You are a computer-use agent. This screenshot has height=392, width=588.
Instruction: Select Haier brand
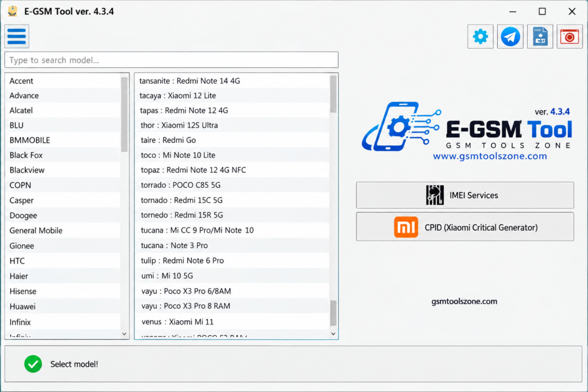[x=63, y=276]
